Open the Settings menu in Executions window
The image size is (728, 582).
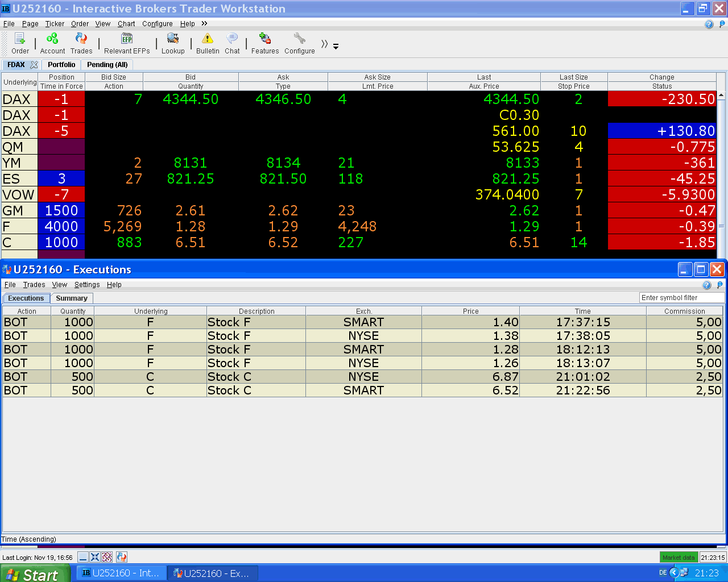coord(87,285)
